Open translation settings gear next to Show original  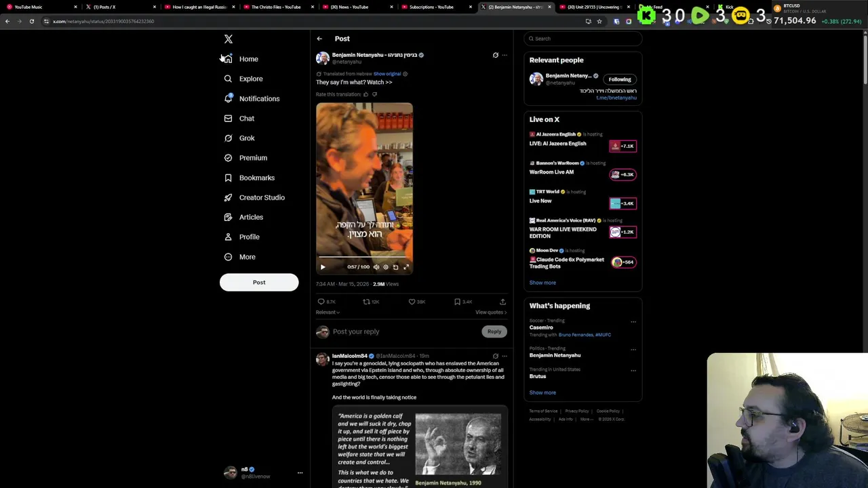(406, 74)
